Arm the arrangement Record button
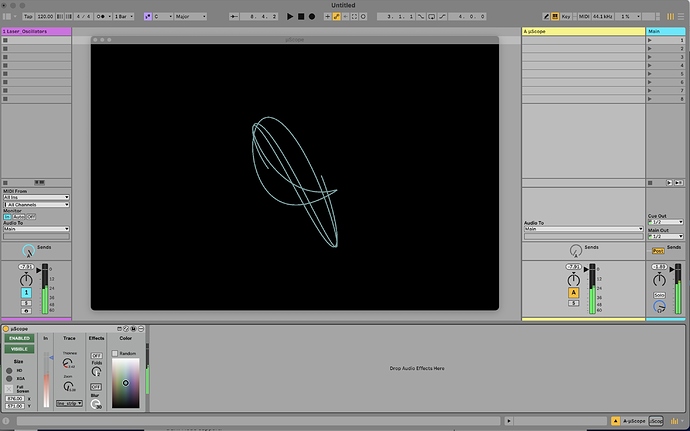This screenshot has height=431, width=690. point(312,16)
